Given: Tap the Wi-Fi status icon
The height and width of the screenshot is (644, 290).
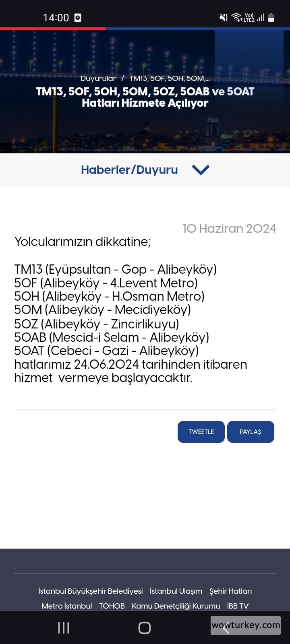Looking at the screenshot, I should [236, 18].
